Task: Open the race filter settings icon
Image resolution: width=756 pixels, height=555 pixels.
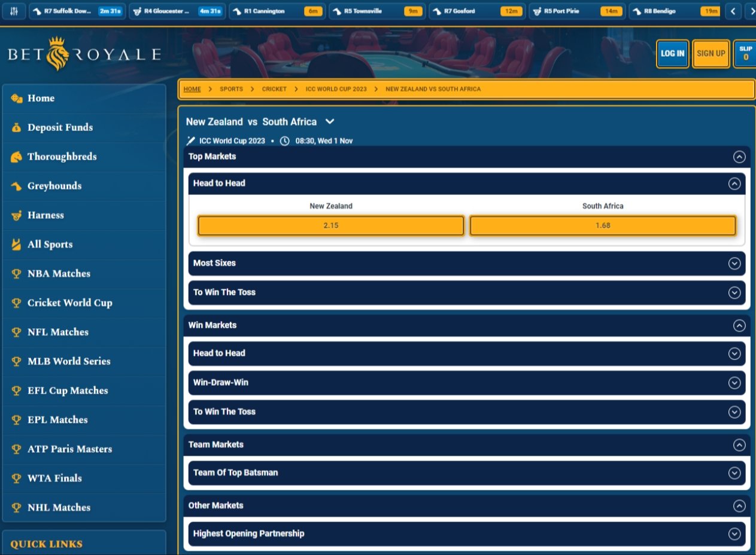Action: point(14,11)
